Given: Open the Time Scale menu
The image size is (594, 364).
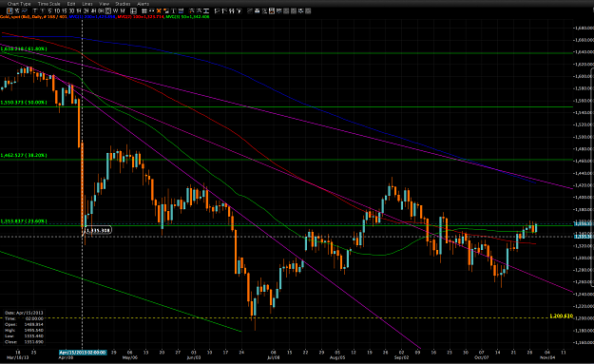Looking at the screenshot, I should click(48, 4).
